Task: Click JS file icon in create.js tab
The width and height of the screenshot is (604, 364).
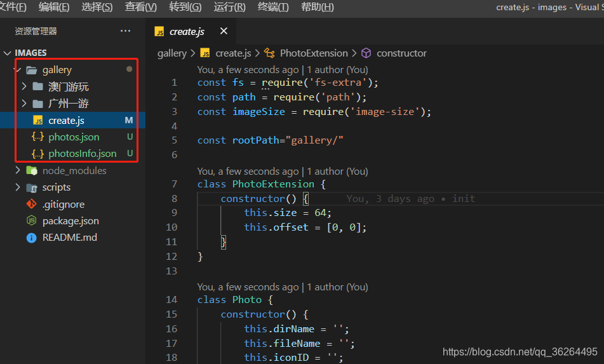Action: coord(159,32)
